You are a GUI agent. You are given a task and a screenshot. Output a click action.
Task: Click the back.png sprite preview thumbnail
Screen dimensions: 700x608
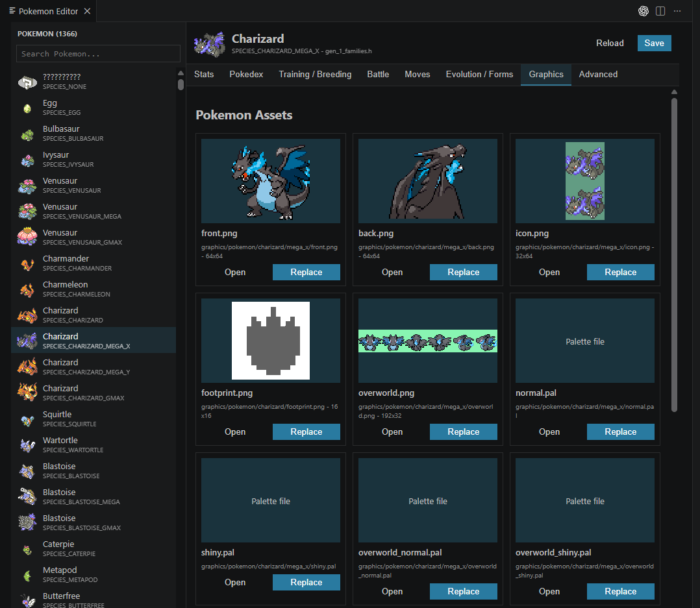(x=428, y=181)
